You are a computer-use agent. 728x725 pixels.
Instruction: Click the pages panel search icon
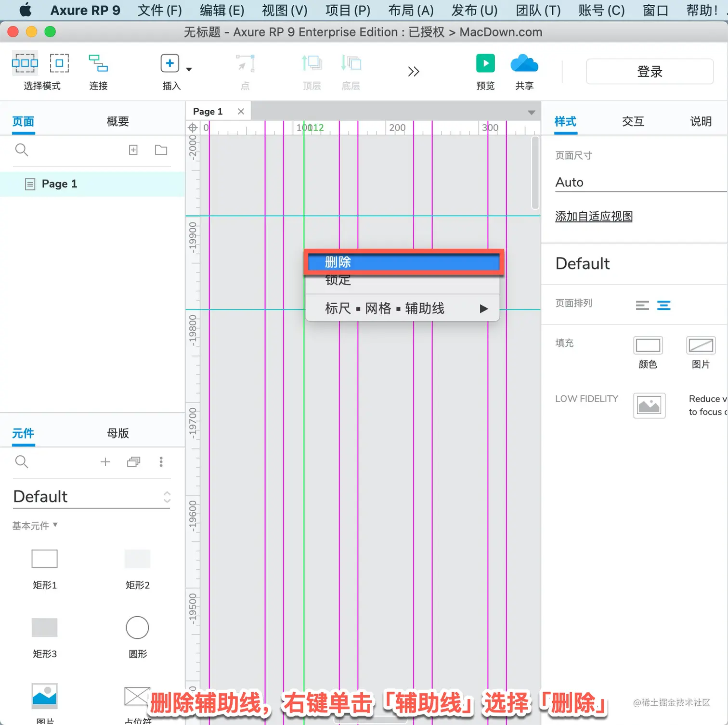pos(22,150)
